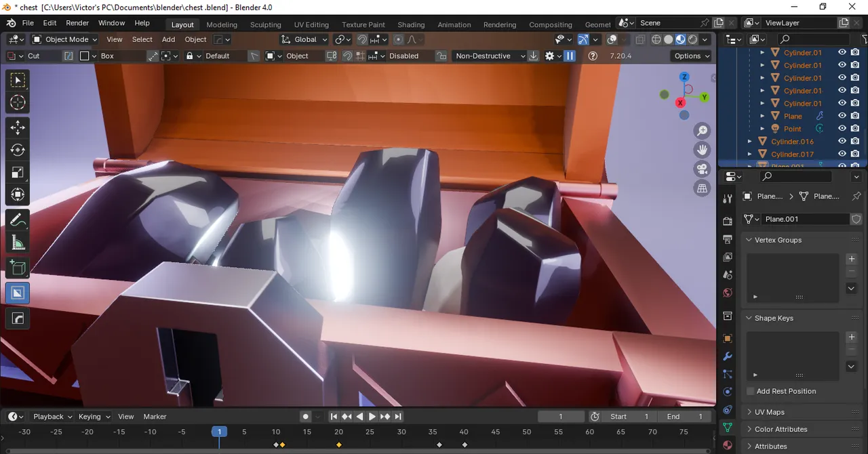Open the Object Mode dropdown
This screenshot has height=454, width=868.
click(65, 39)
